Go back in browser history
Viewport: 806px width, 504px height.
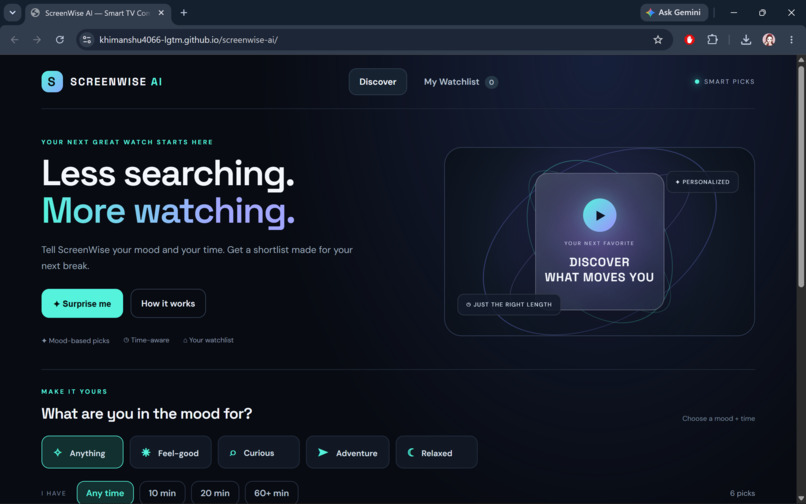(14, 40)
